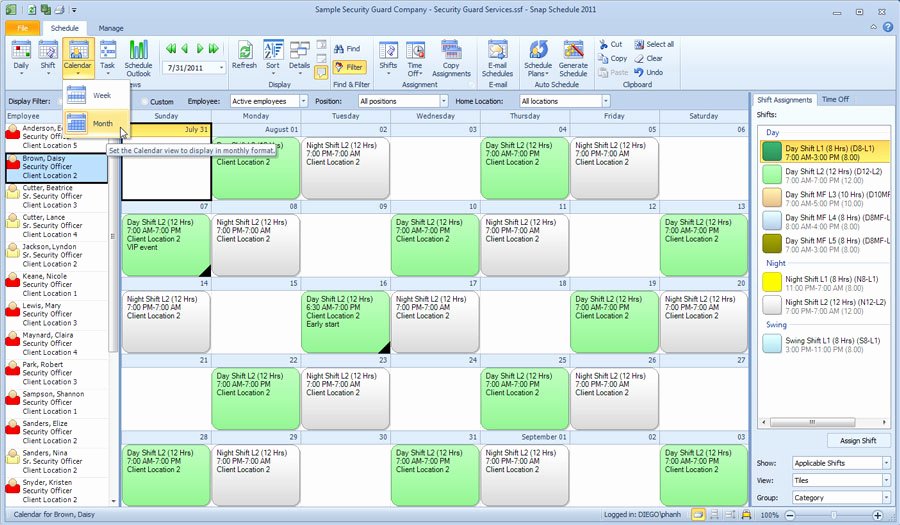The width and height of the screenshot is (900, 525).
Task: Open the Schedule Outlook chart view
Action: 138,58
